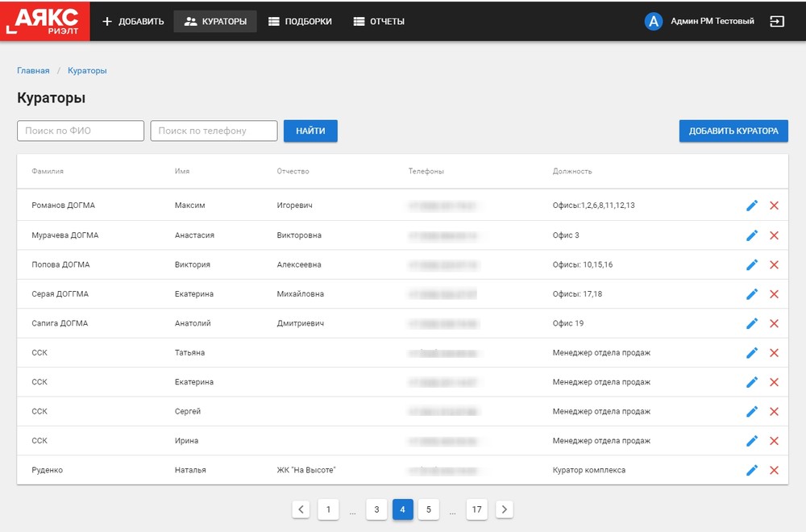The height and width of the screenshot is (532, 806).
Task: Edit the Мурачева ДОГМА row
Action: [x=751, y=235]
